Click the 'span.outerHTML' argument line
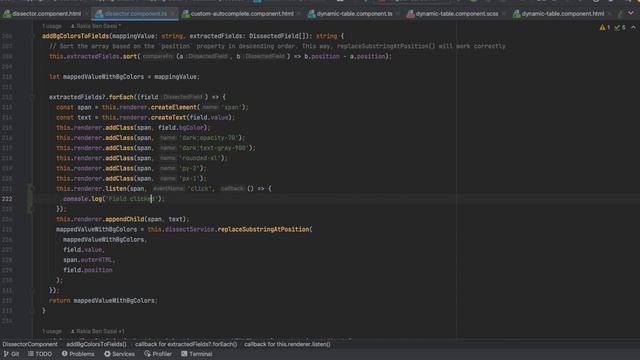The image size is (640, 360). pyautogui.click(x=89, y=260)
